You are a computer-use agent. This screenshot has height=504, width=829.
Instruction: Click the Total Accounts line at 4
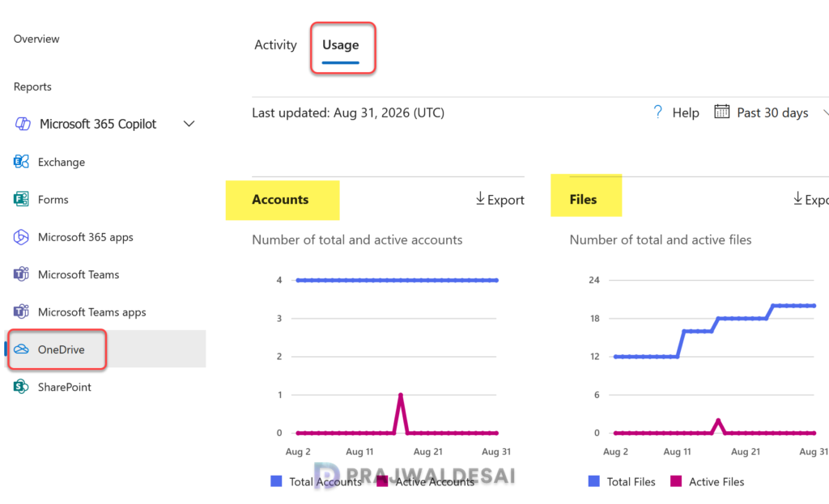tap(397, 280)
